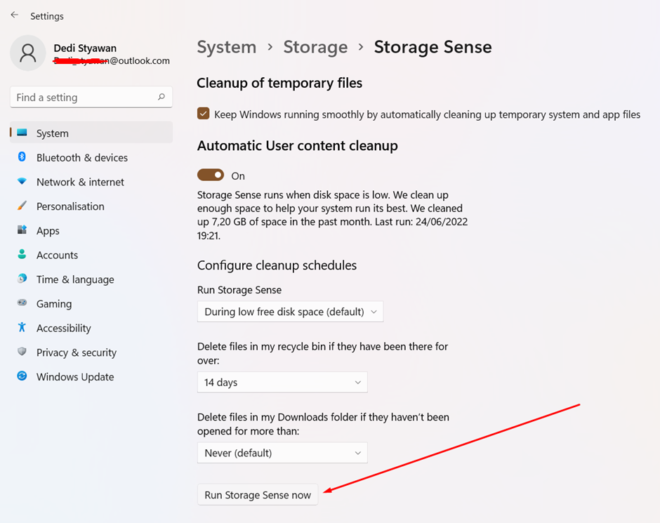Click the Configure cleanup schedules heading
Viewport: 660px width, 523px height.
tap(277, 265)
